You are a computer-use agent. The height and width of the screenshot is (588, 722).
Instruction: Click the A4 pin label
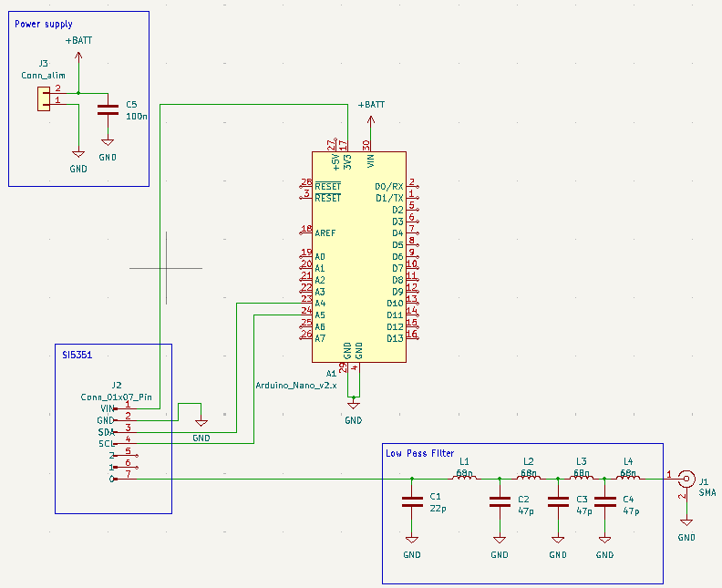coord(320,304)
